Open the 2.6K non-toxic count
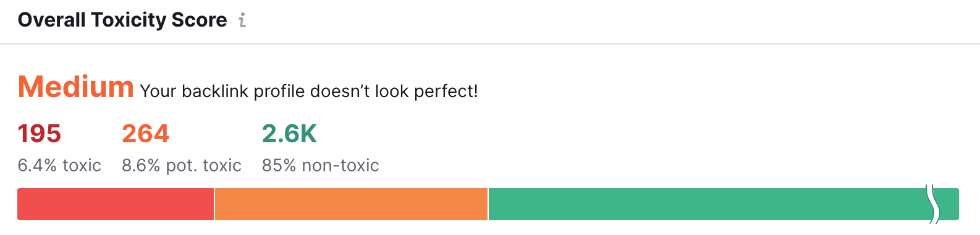 pos(289,134)
